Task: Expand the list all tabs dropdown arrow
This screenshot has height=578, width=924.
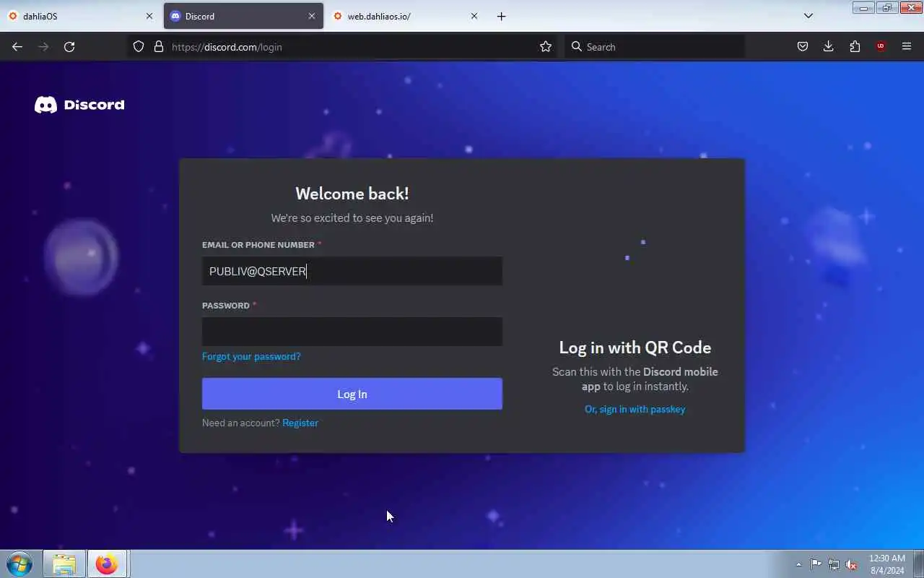Action: tap(808, 16)
